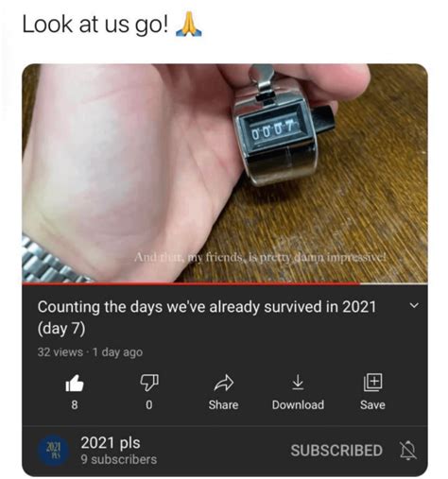The height and width of the screenshot is (479, 448).
Task: Click the dislike count number 0
Action: (149, 404)
